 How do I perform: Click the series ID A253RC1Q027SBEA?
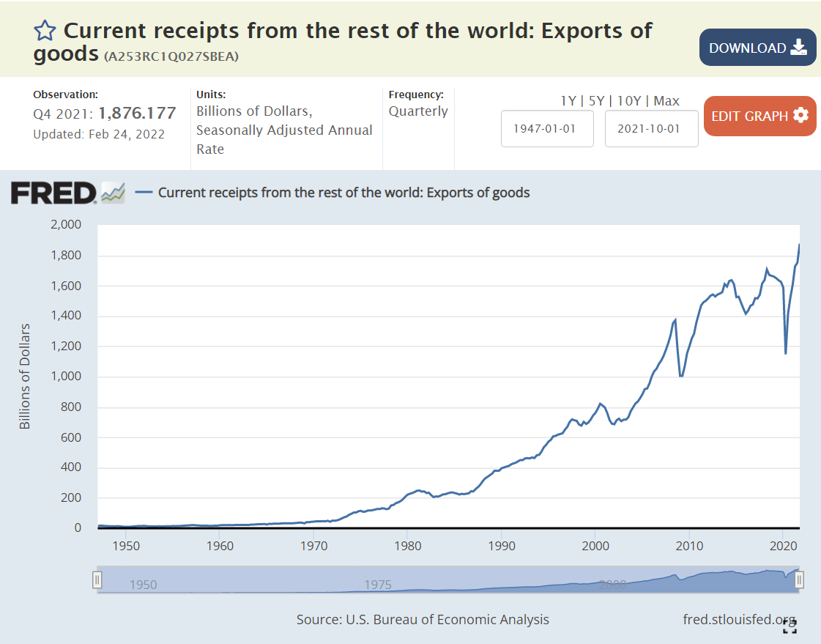click(x=171, y=56)
